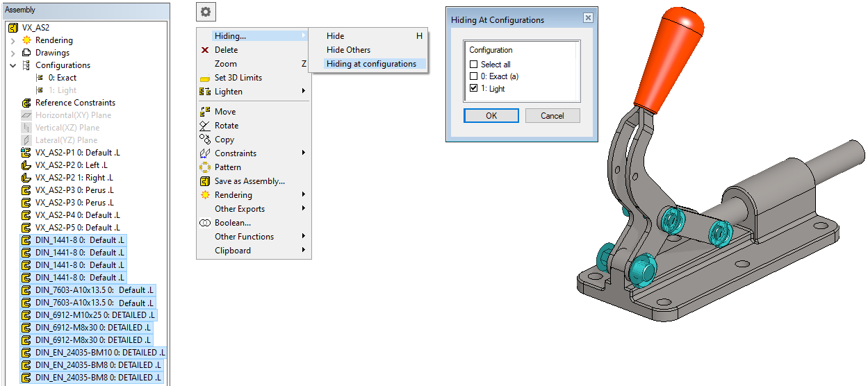Click the Rotate icon in context menu
The image size is (868, 386).
[x=205, y=126]
